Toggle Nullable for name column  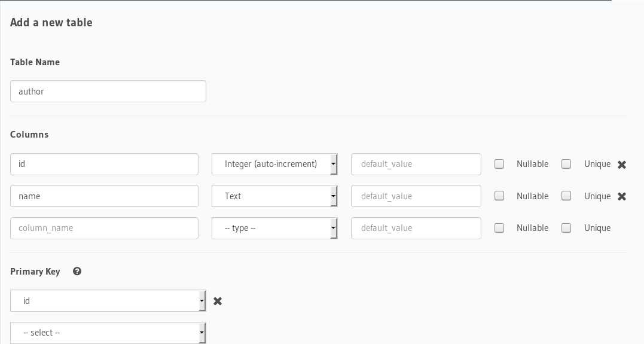[499, 196]
